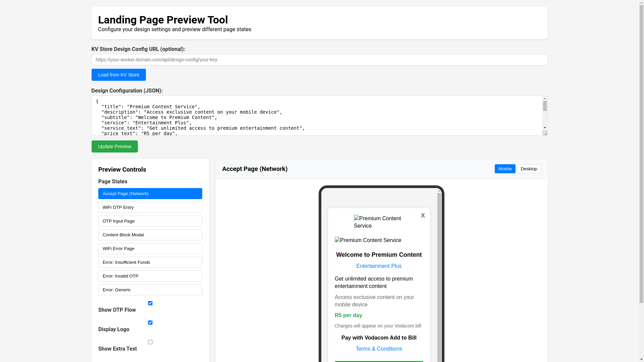The width and height of the screenshot is (644, 362).
Task: Click the Entertainment Plus service link
Action: click(x=379, y=266)
